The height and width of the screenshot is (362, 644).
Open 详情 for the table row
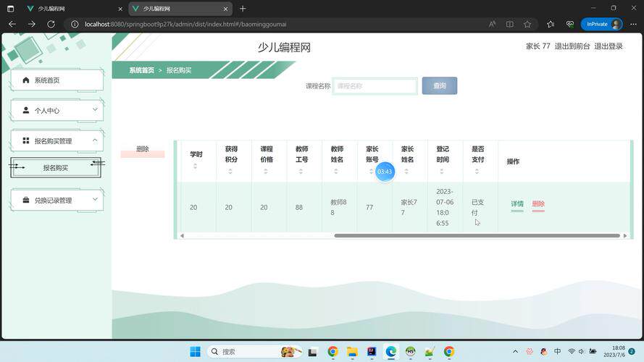point(517,204)
